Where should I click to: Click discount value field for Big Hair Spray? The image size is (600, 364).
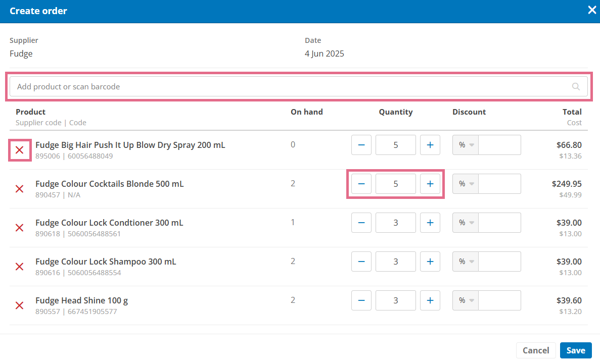click(x=500, y=145)
